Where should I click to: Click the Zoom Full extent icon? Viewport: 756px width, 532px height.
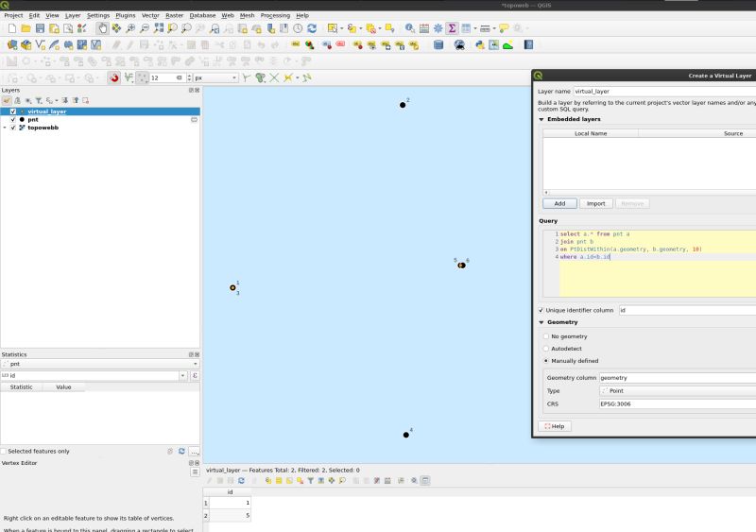158,28
